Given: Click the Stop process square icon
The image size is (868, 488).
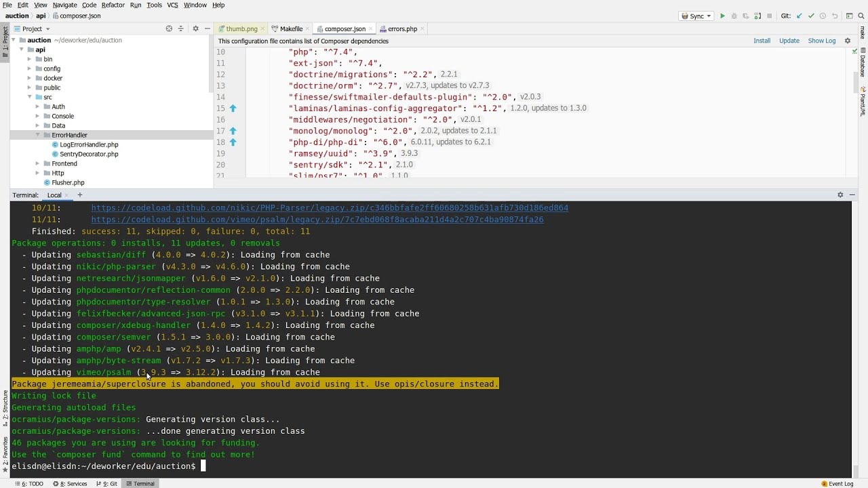Looking at the screenshot, I should click(769, 16).
